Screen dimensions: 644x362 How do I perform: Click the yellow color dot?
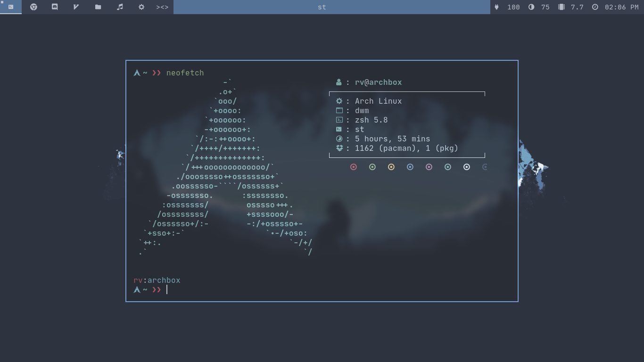(391, 167)
